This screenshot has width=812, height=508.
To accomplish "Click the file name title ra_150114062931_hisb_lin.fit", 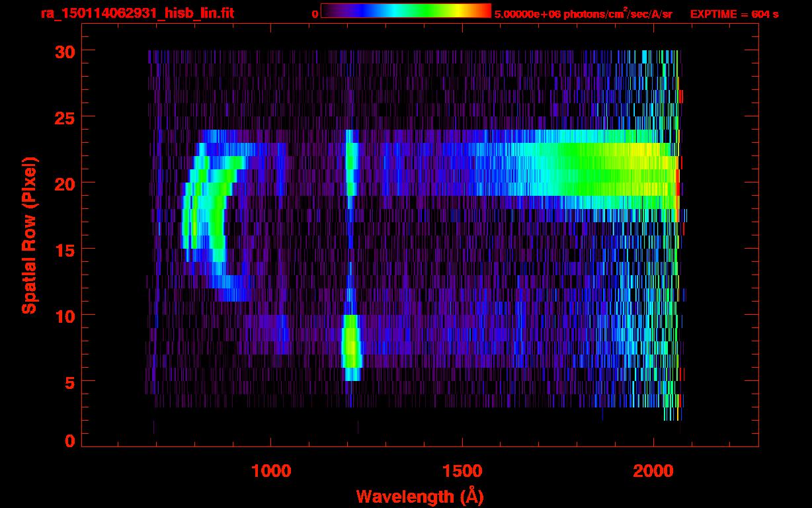I will (x=137, y=13).
